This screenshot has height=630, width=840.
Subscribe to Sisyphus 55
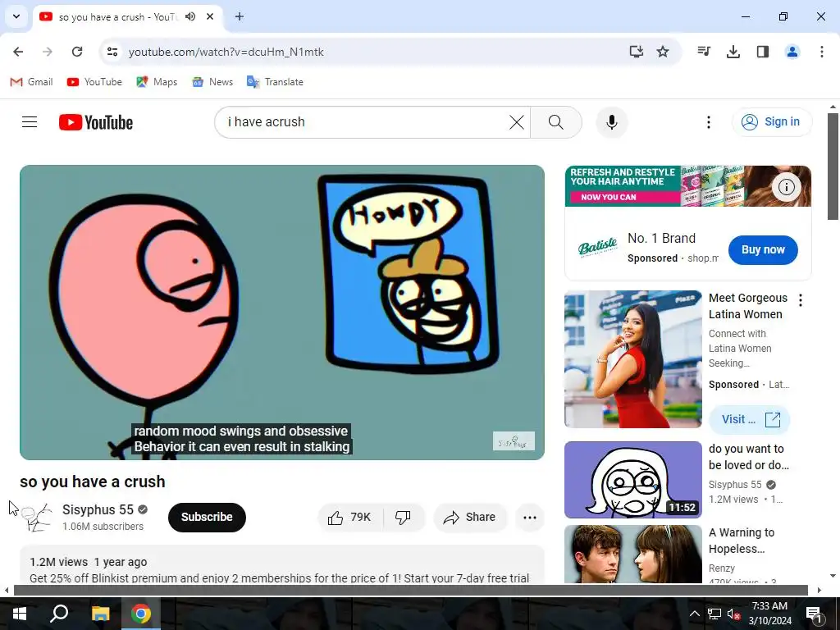[x=207, y=517]
